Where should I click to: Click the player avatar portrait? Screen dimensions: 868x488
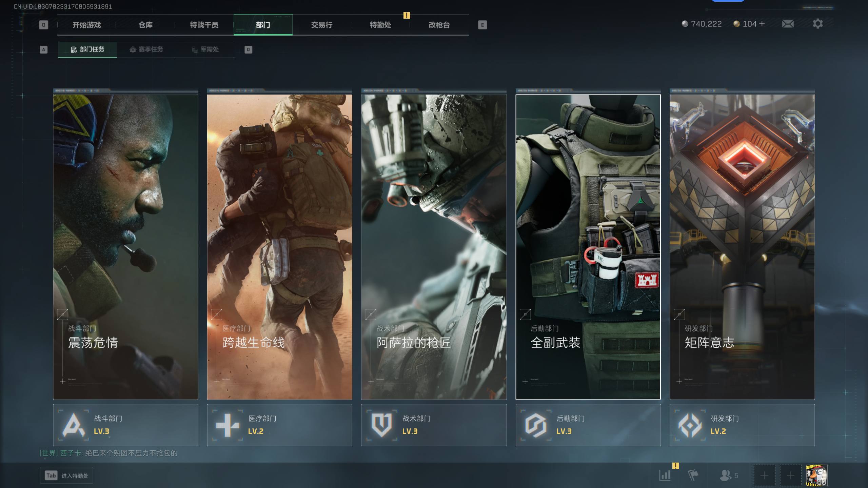pyautogui.click(x=816, y=475)
